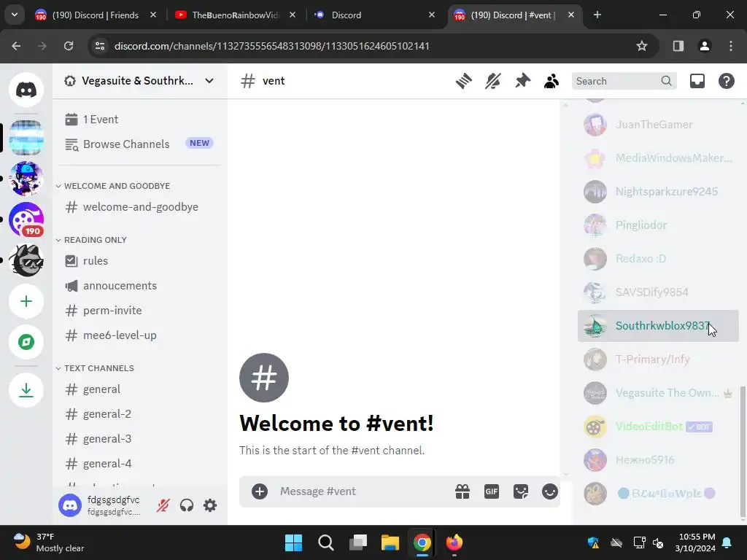Open the cat with sunglasses server

point(26,260)
